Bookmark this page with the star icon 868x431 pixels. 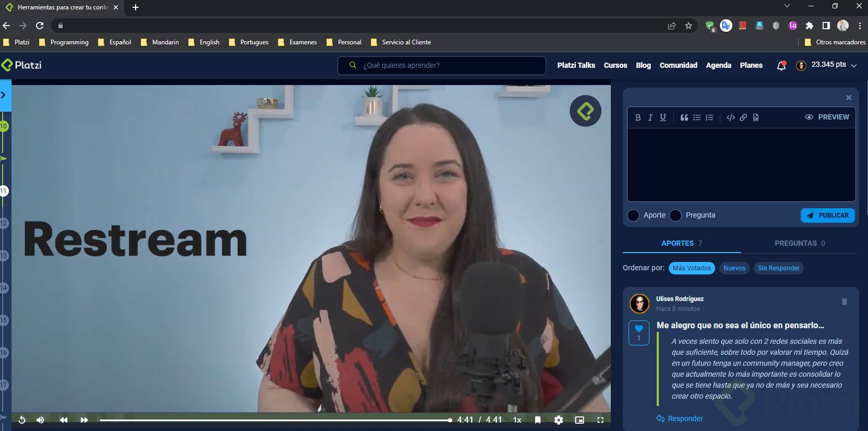click(x=689, y=26)
